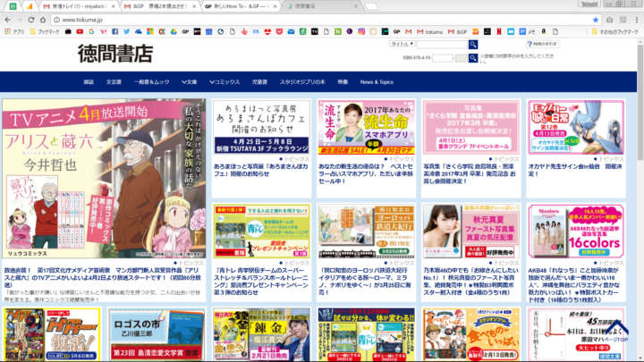
Task: Open the 流生命 smartphone app banner
Action: (x=366, y=128)
